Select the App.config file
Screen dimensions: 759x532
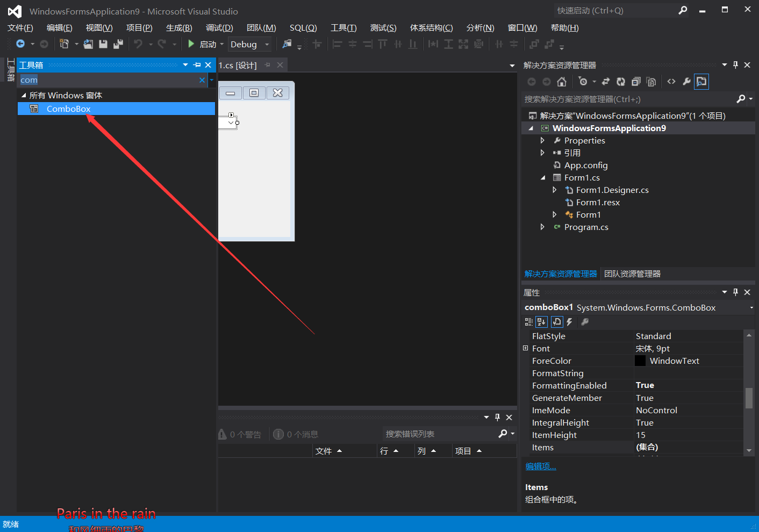coord(586,165)
